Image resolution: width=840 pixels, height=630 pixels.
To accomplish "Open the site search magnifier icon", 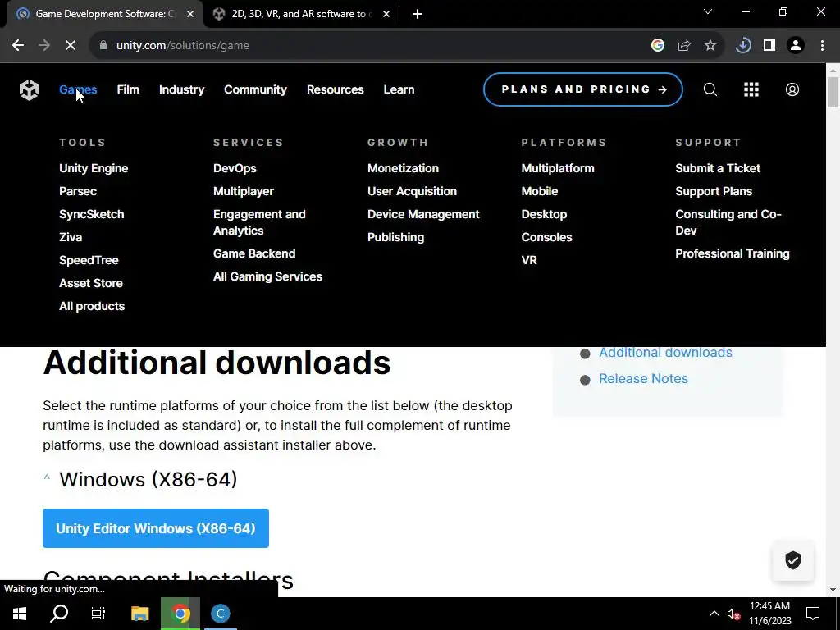I will pyautogui.click(x=710, y=89).
